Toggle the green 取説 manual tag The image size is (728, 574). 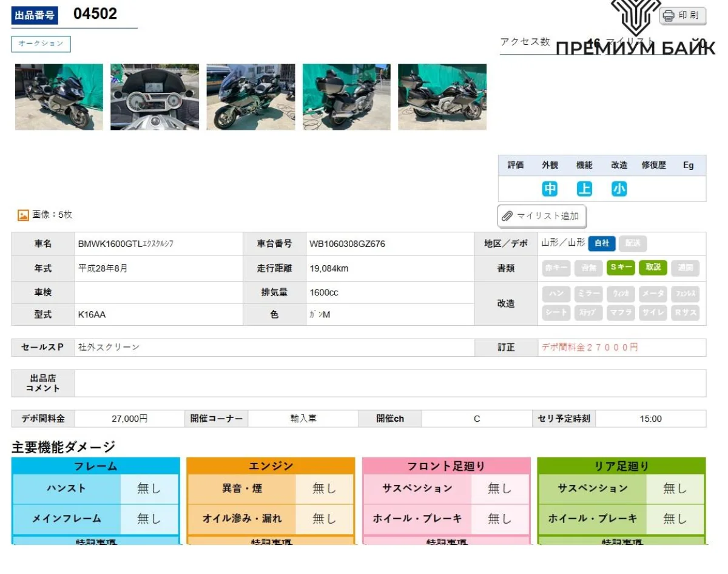pos(653,268)
